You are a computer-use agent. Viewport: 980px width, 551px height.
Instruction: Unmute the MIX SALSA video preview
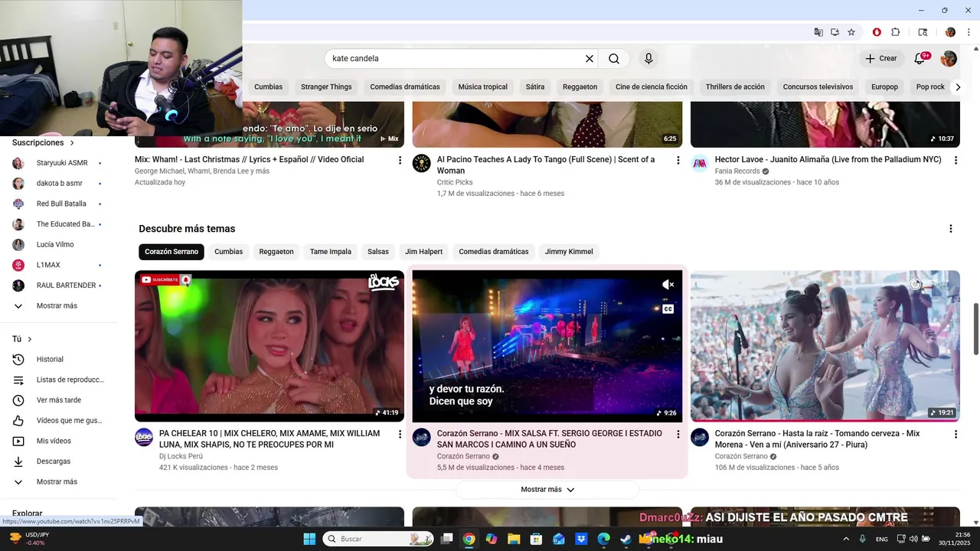pos(668,285)
